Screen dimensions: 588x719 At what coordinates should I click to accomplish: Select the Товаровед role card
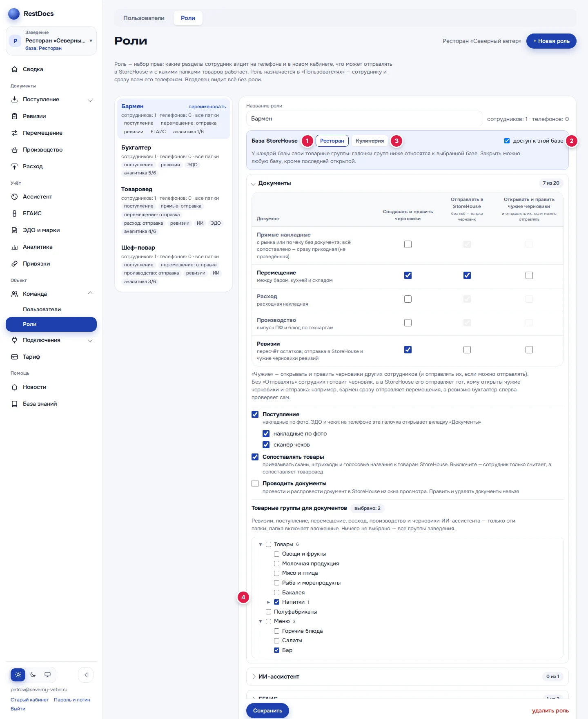[174, 210]
